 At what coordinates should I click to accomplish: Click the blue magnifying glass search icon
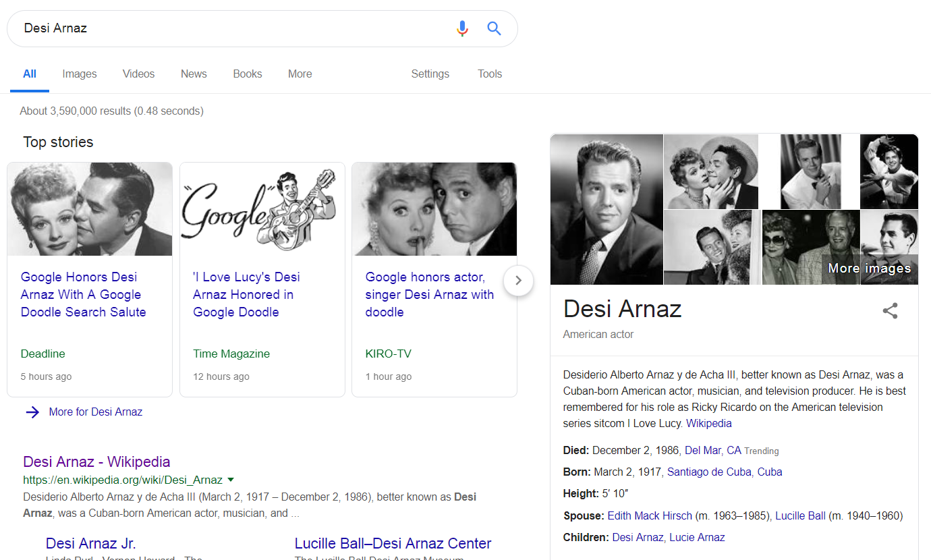tap(495, 28)
